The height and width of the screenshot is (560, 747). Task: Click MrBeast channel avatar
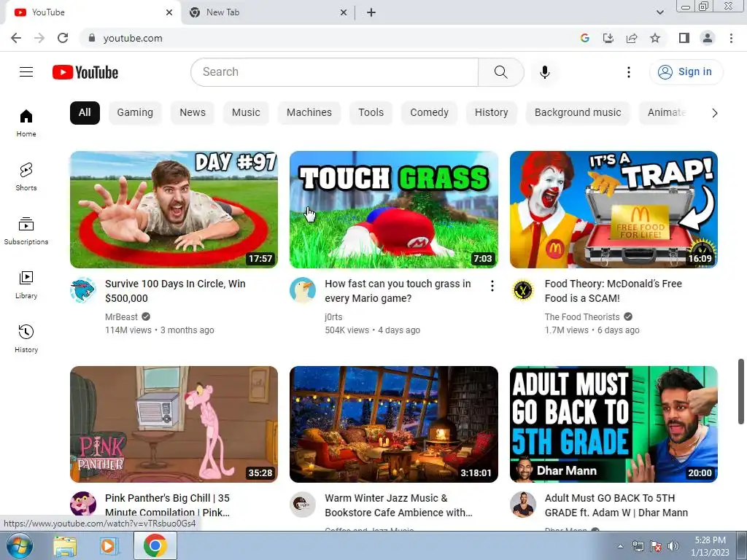[x=83, y=290]
